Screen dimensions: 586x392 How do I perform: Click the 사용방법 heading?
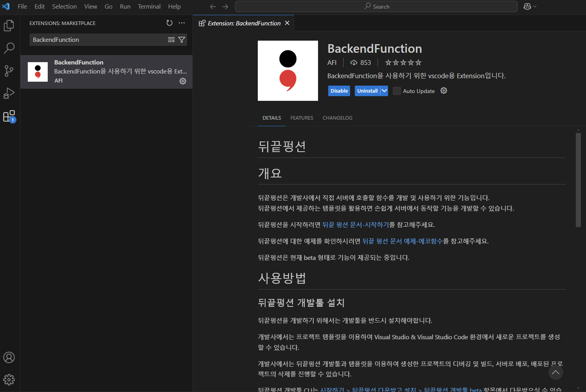(x=282, y=278)
